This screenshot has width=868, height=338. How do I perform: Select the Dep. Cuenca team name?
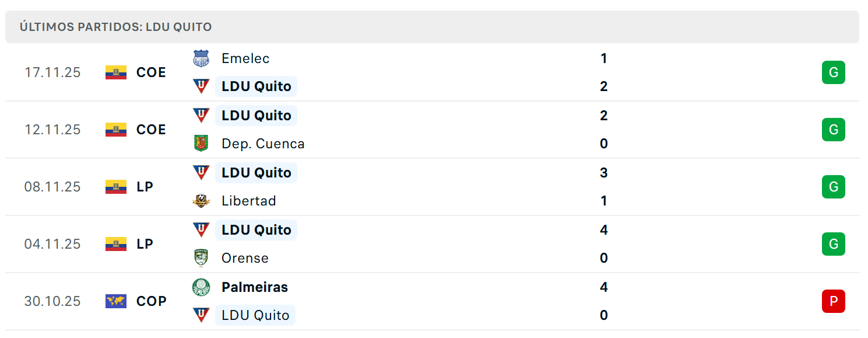263,144
